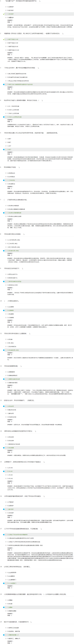Select A.劳动者 in question 11
74x644 pixels.
click(x=10, y=339)
